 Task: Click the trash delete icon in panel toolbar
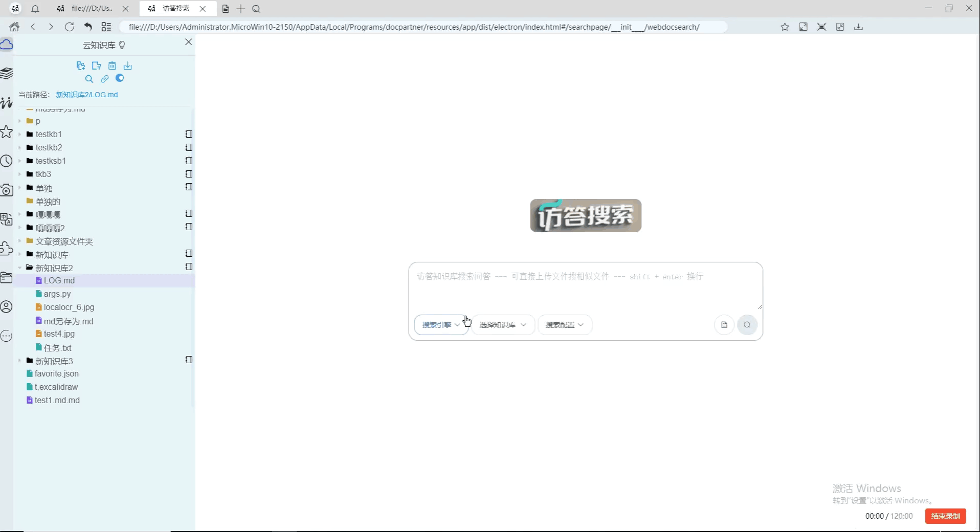coord(112,65)
